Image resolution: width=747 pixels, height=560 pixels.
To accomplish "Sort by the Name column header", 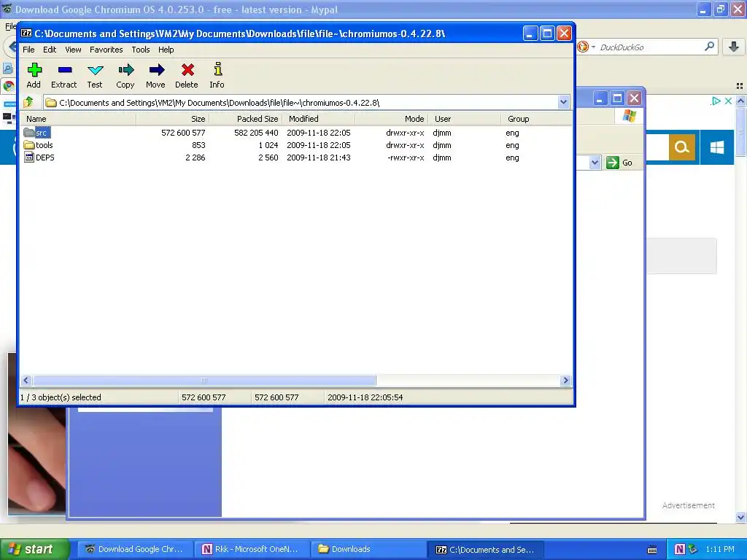I will [79, 119].
